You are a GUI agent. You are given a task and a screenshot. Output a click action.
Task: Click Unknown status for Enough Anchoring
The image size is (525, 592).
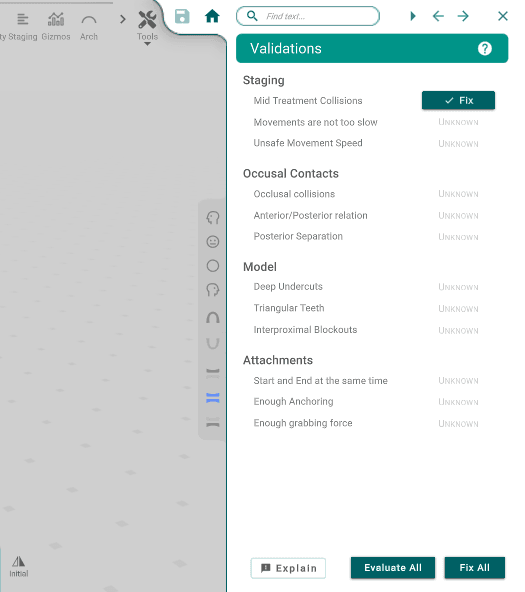[458, 402]
